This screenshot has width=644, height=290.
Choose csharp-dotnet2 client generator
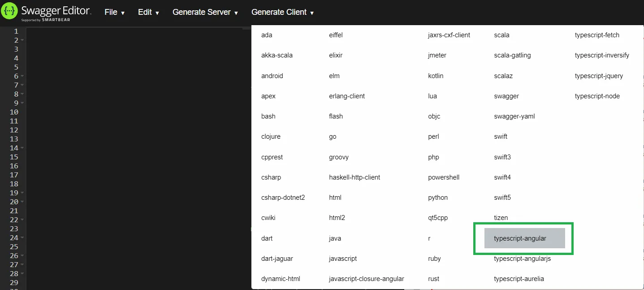point(283,198)
